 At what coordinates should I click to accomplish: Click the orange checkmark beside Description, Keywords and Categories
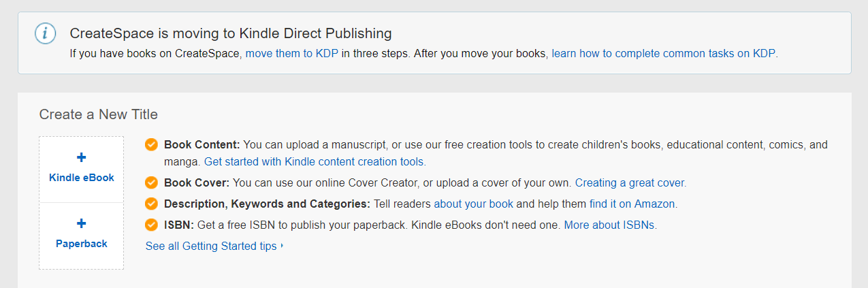click(151, 204)
